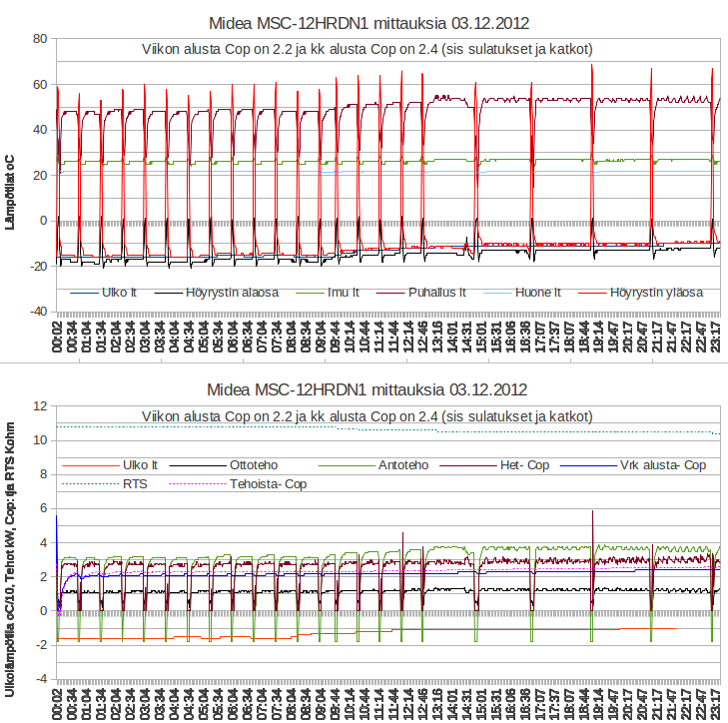The height and width of the screenshot is (723, 728).
Task: Select the 'RTS' legend entry
Action: (135, 484)
